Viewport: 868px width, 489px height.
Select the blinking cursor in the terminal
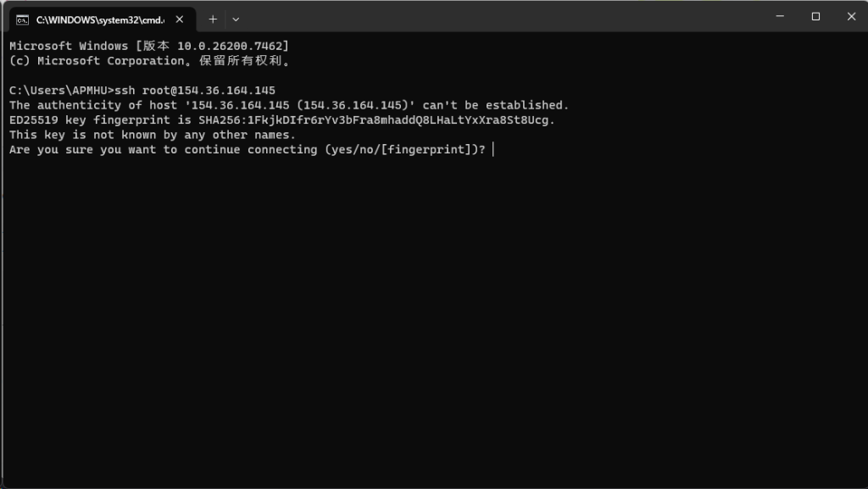[495, 149]
